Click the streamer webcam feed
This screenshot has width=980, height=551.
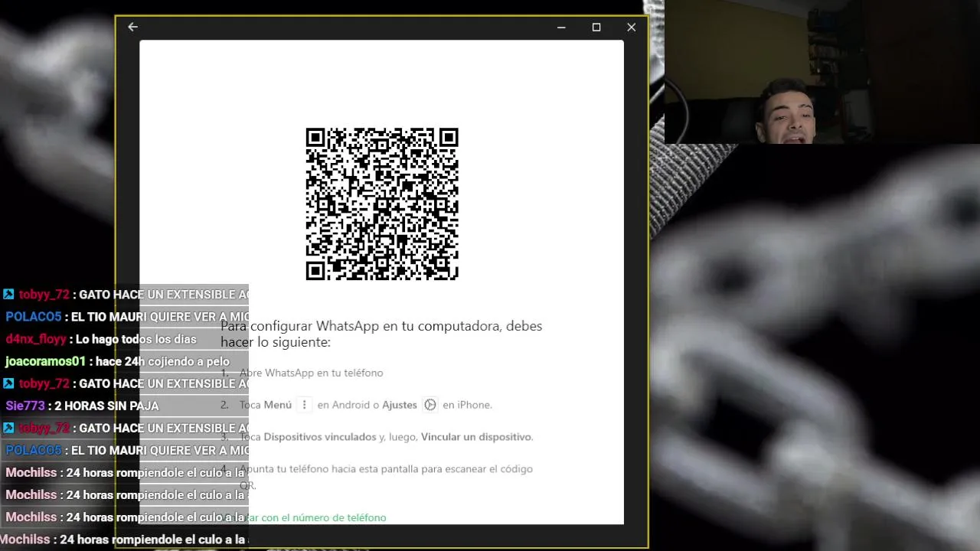point(822,72)
